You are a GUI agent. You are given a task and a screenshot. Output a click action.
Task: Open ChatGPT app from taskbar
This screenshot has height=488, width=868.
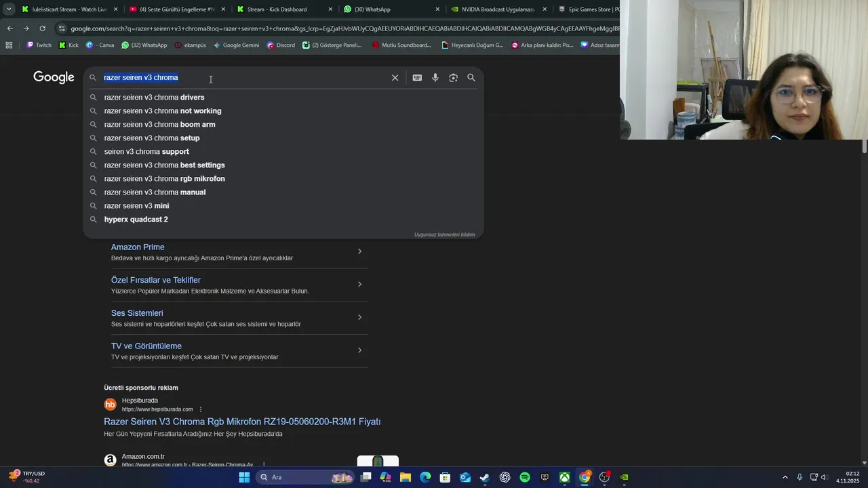coord(505,477)
